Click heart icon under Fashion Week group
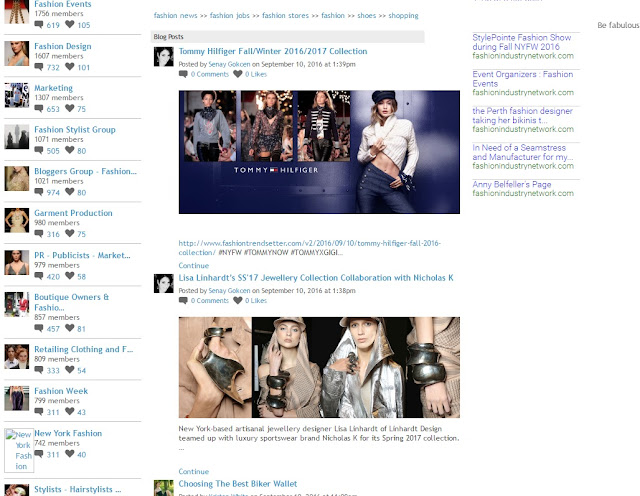 [x=70, y=411]
